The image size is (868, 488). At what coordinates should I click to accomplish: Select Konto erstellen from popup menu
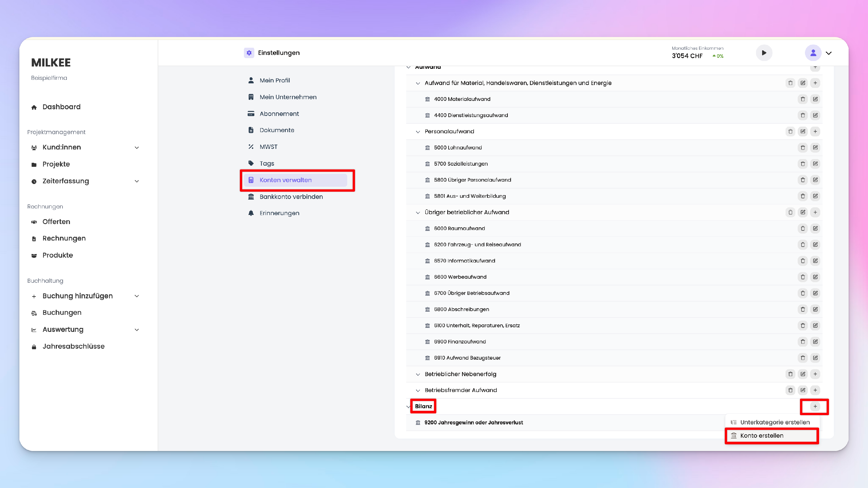(762, 435)
